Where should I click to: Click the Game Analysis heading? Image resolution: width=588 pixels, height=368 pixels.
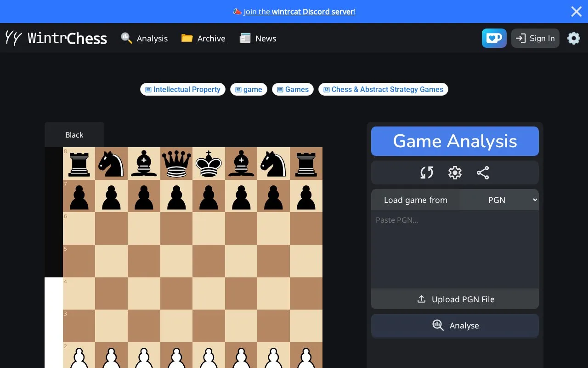455,141
